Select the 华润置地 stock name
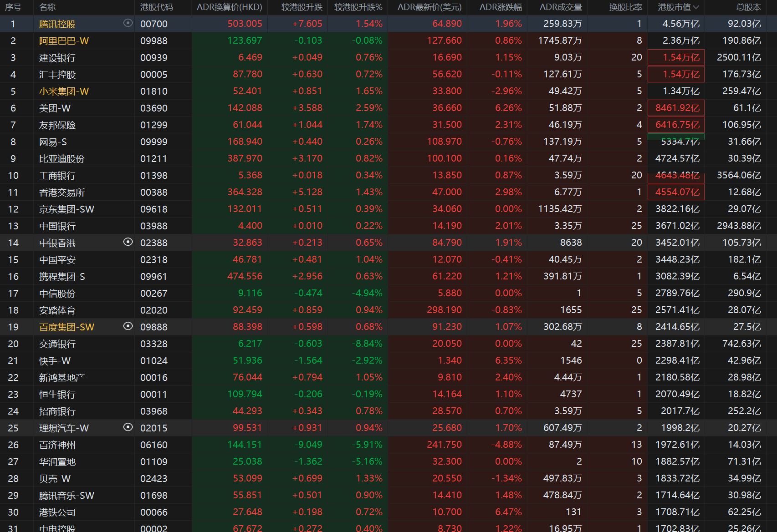Screen dimensions: 777x532 tap(57, 461)
